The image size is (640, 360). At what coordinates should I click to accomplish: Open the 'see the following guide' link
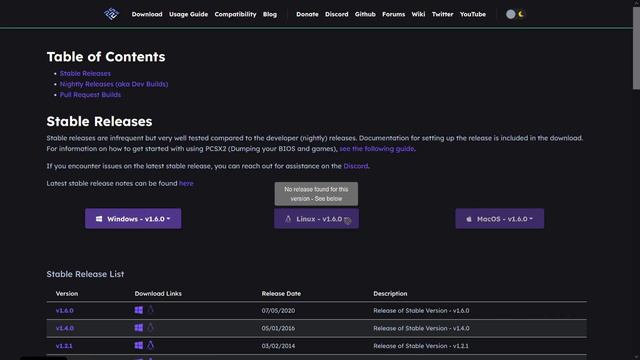pos(377,149)
